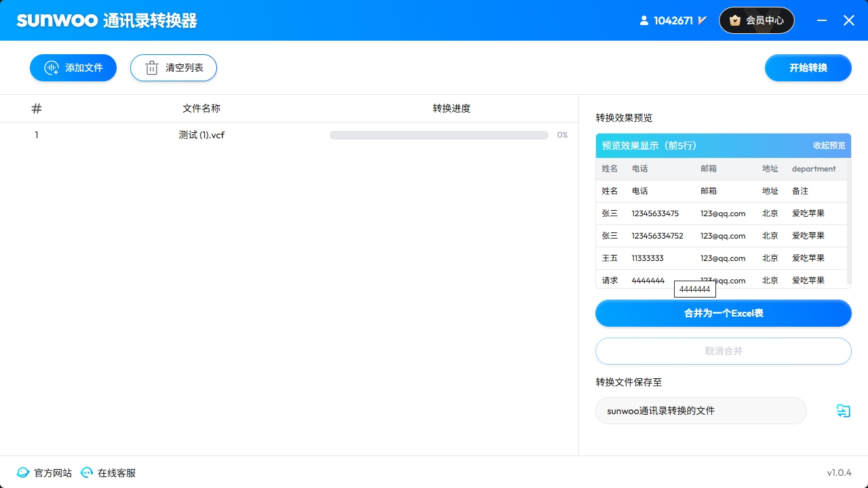Start conversion with the 开始转换 button

click(x=808, y=68)
